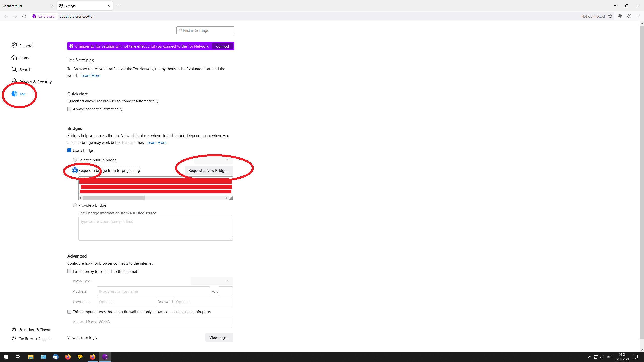Open the hamburger application menu
The height and width of the screenshot is (362, 644).
point(638,16)
